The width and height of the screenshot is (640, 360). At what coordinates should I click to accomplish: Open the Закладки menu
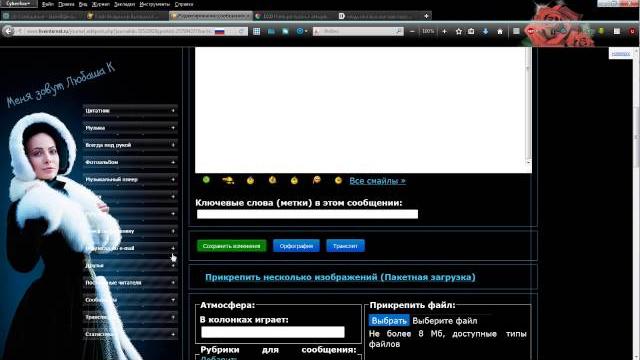124,4
